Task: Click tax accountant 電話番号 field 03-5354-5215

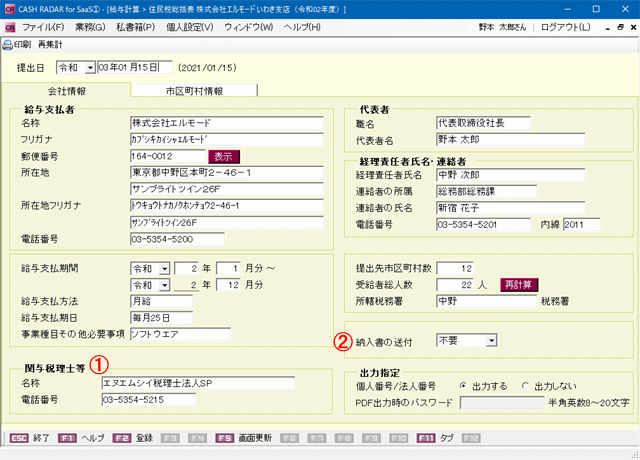Action: click(x=149, y=400)
